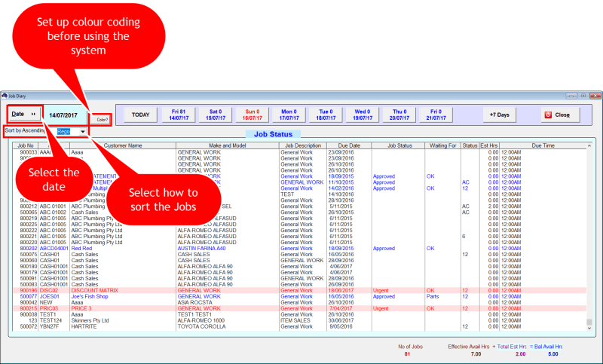Image resolution: width=603 pixels, height=364 pixels.
Task: Open the Color? setup button
Action: click(102, 120)
